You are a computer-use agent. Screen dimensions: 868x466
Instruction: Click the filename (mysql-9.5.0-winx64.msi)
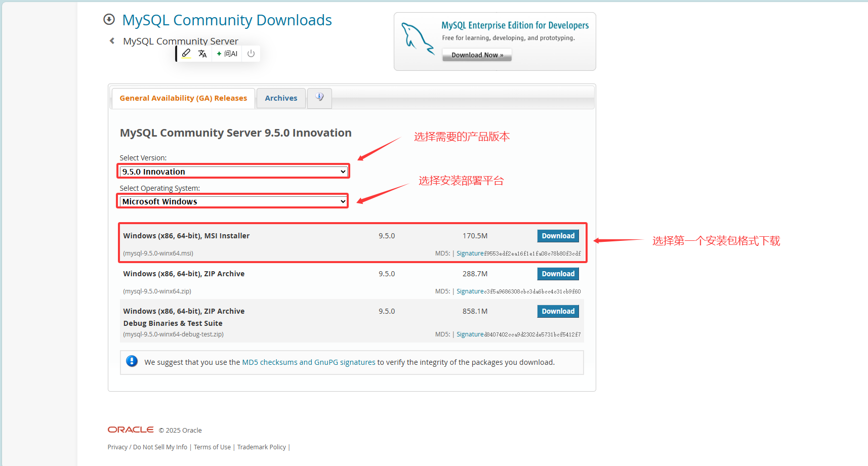coord(158,253)
